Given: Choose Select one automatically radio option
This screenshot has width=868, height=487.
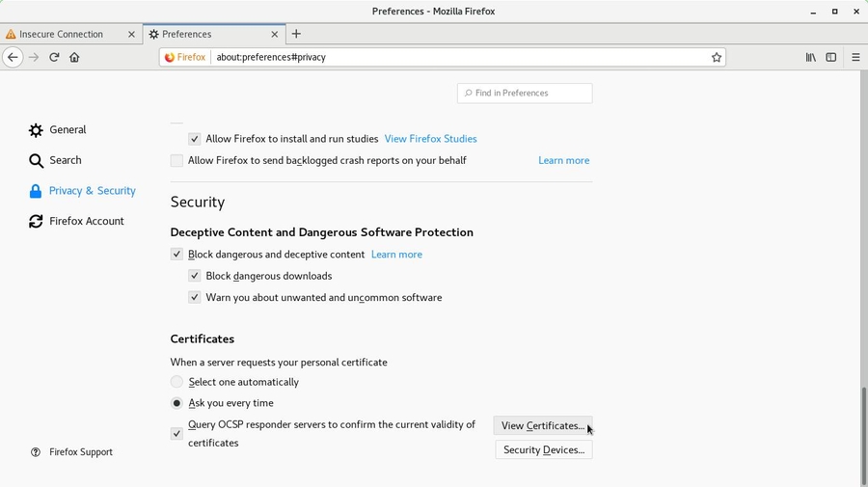Looking at the screenshot, I should (x=176, y=382).
